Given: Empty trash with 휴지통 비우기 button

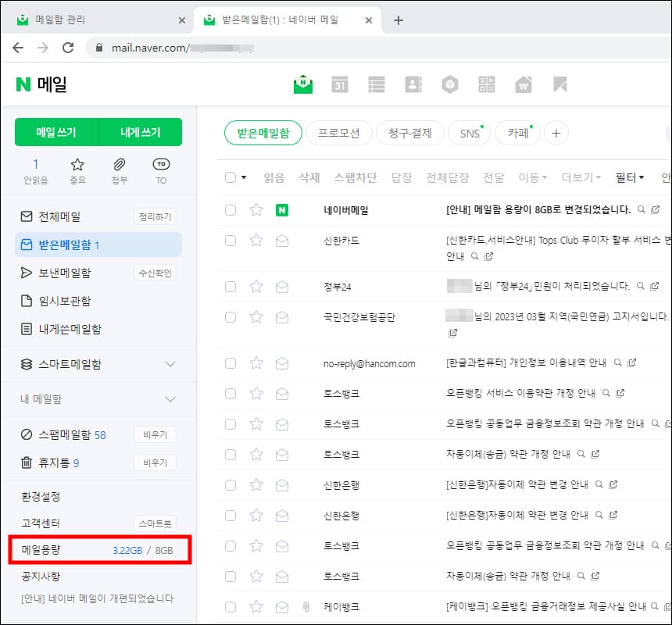Looking at the screenshot, I should point(155,462).
